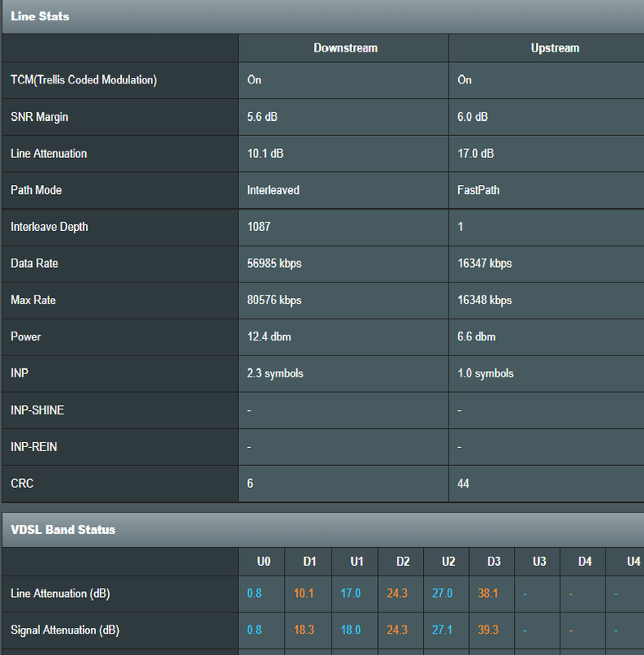Select the D3 line attenuation 38.1

coord(488,593)
